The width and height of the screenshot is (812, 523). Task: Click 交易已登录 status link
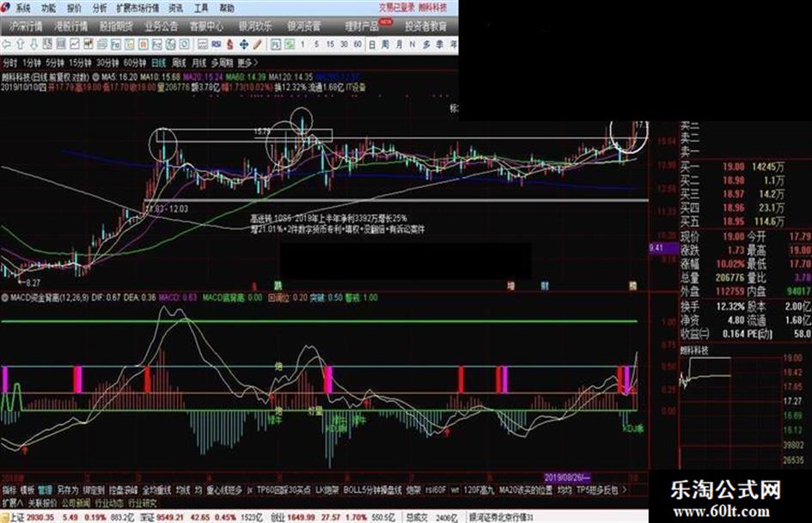[x=397, y=8]
